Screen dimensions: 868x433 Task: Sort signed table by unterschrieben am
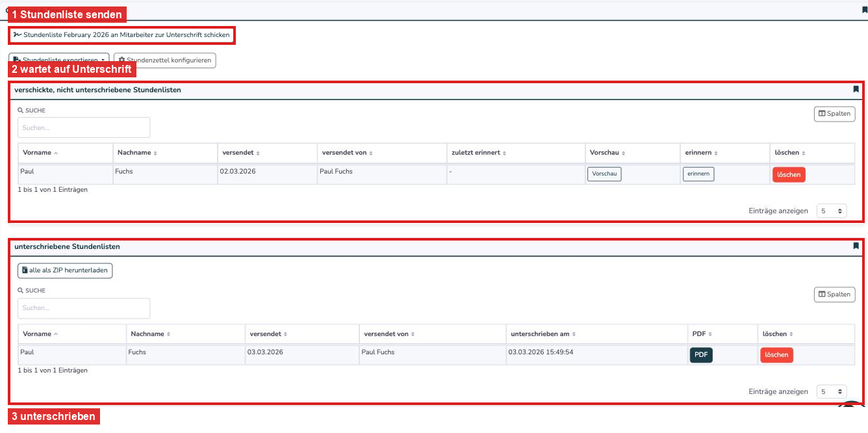click(597, 334)
